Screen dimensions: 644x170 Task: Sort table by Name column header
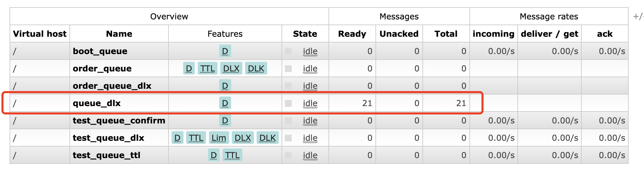[x=119, y=34]
